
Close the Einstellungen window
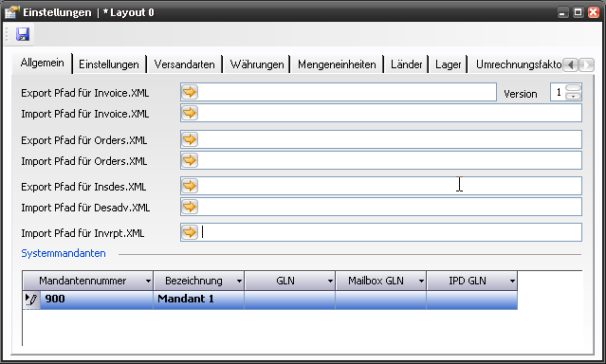click(594, 12)
